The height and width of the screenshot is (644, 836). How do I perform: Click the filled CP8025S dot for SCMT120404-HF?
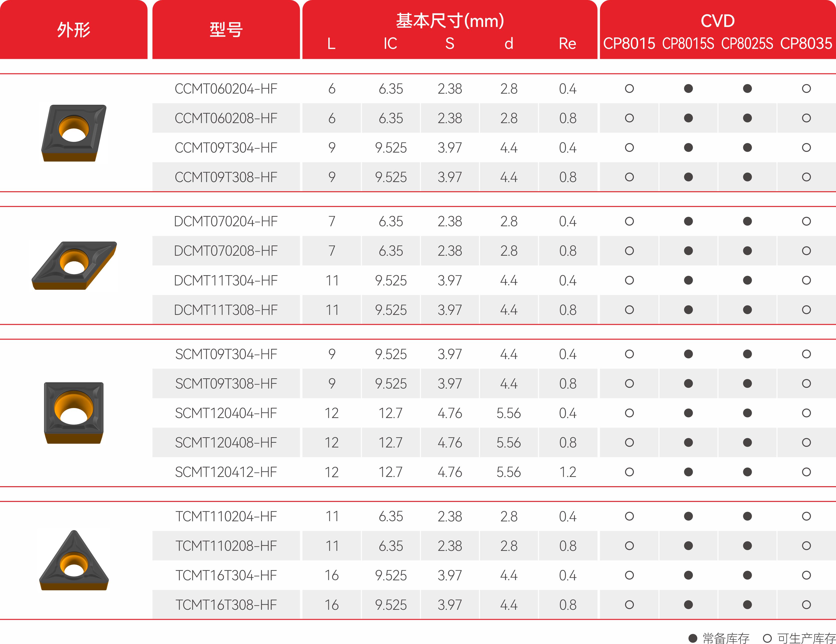[x=747, y=413]
